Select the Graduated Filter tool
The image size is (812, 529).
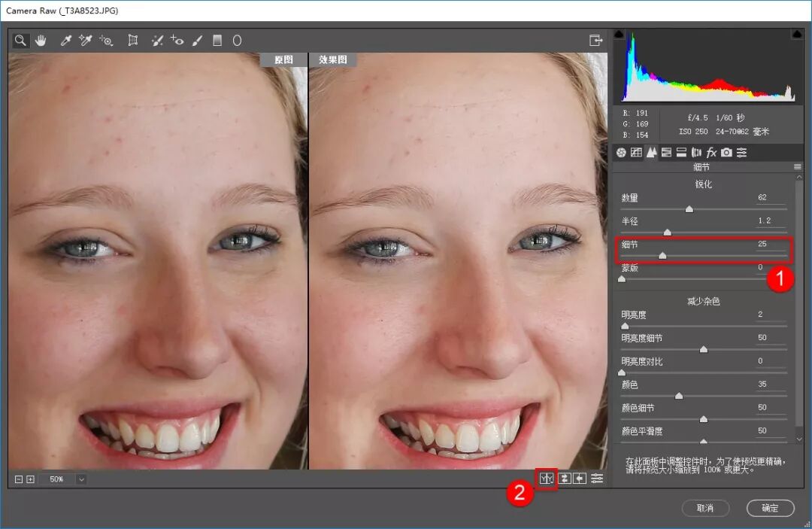pos(217,41)
